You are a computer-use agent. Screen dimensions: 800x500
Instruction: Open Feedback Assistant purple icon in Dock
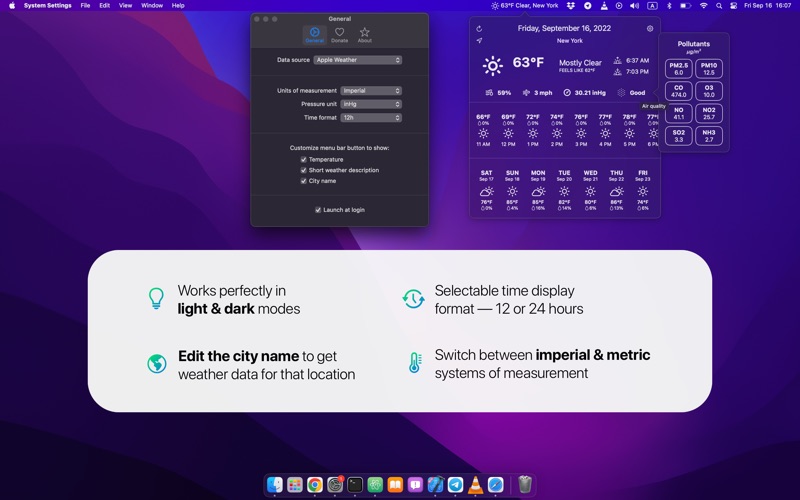click(415, 484)
